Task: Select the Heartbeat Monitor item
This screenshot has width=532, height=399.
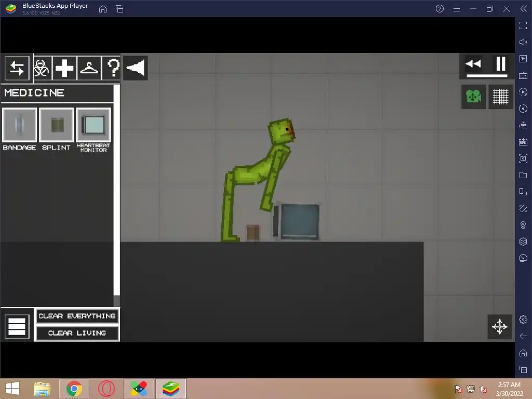Action: 94,125
